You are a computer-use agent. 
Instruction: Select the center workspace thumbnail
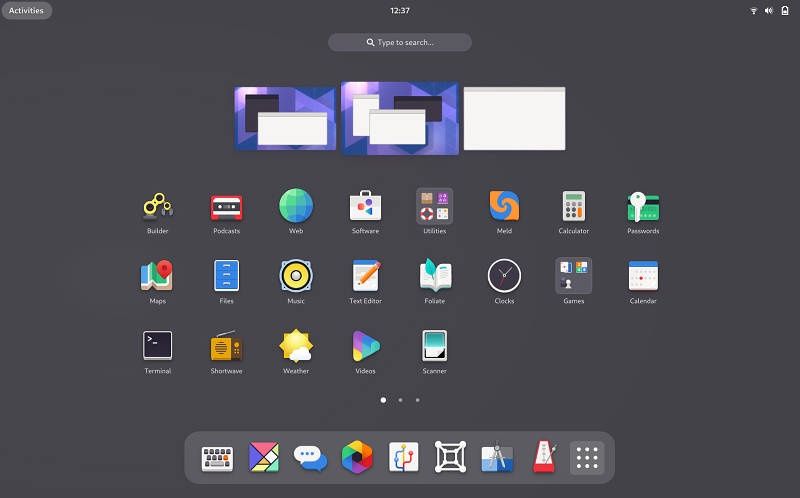(400, 118)
